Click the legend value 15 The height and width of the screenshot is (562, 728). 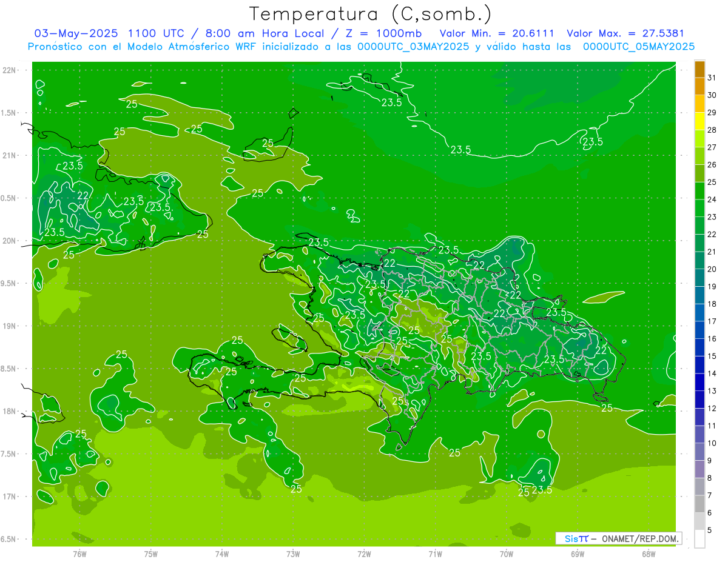(712, 356)
